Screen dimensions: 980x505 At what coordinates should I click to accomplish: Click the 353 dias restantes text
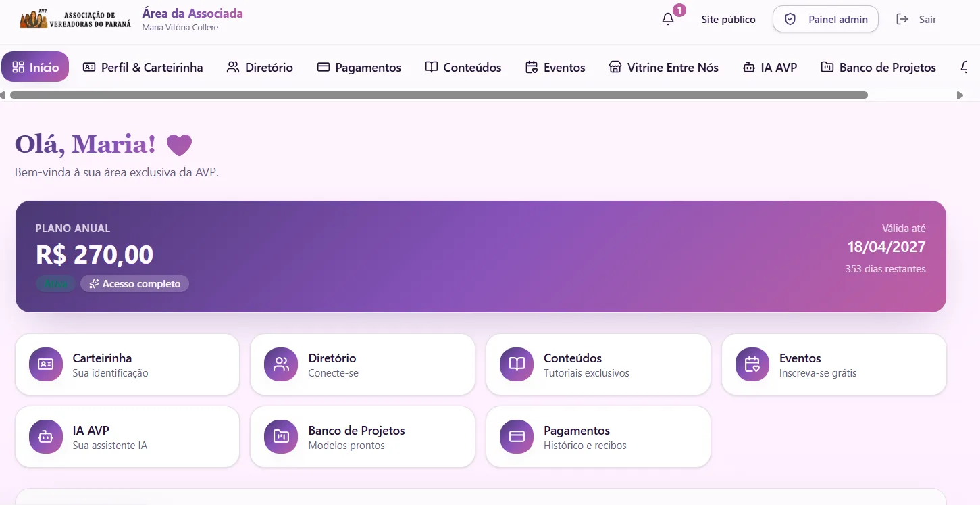point(885,269)
